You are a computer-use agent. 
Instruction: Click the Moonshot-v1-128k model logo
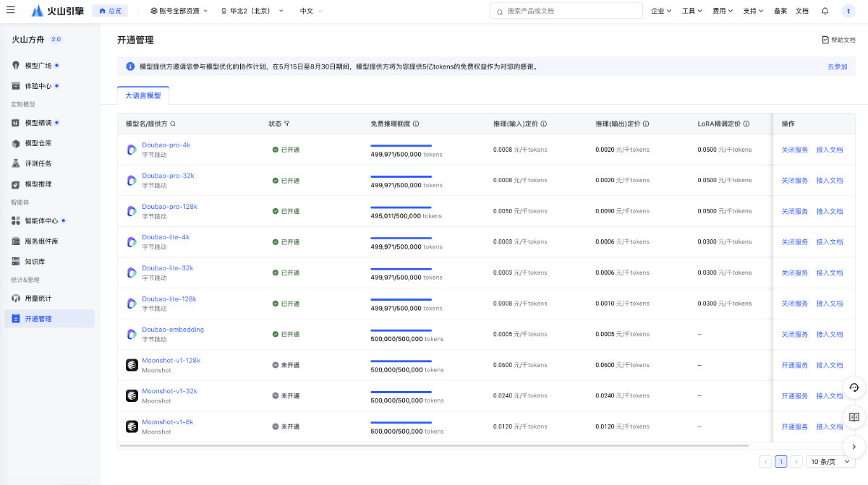tap(132, 365)
